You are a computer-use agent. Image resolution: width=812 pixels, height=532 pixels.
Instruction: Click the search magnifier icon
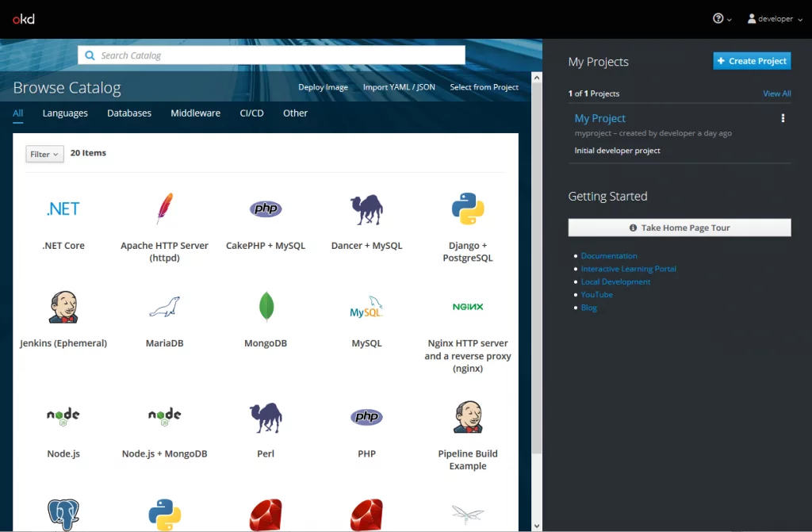(90, 55)
